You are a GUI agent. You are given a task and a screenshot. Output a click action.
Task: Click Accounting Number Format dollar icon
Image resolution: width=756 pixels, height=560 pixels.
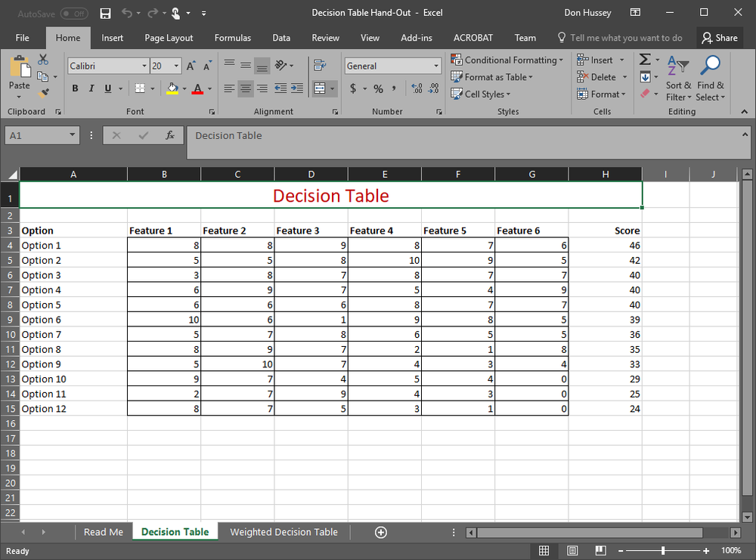point(353,88)
